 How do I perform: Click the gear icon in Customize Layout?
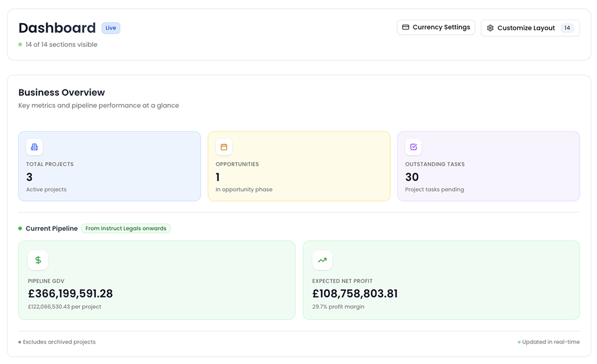click(490, 28)
